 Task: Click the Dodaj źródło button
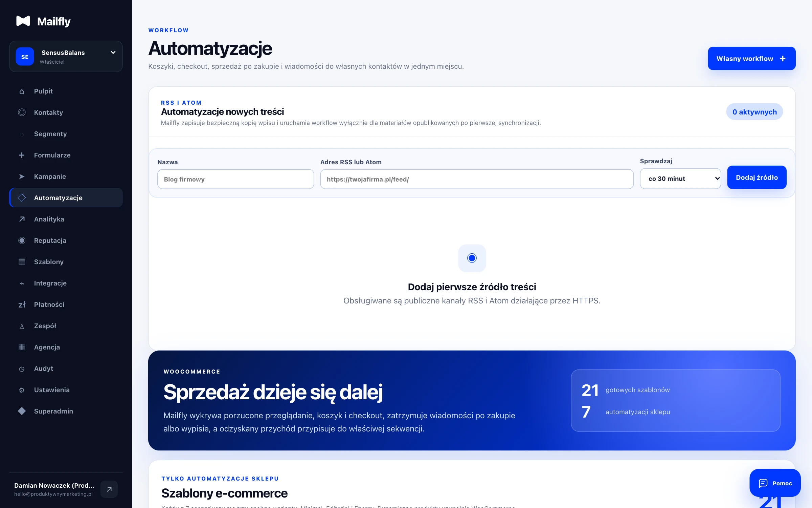(x=757, y=177)
